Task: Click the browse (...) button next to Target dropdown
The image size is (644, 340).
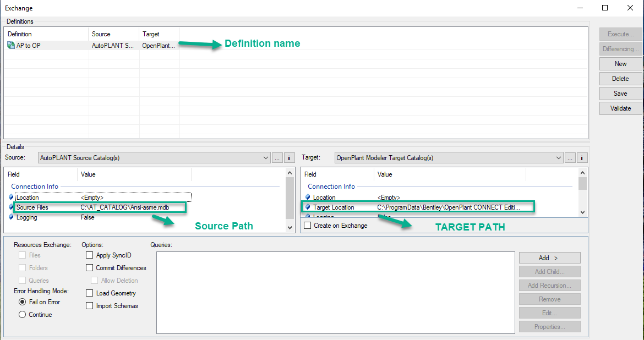Action: [x=570, y=158]
